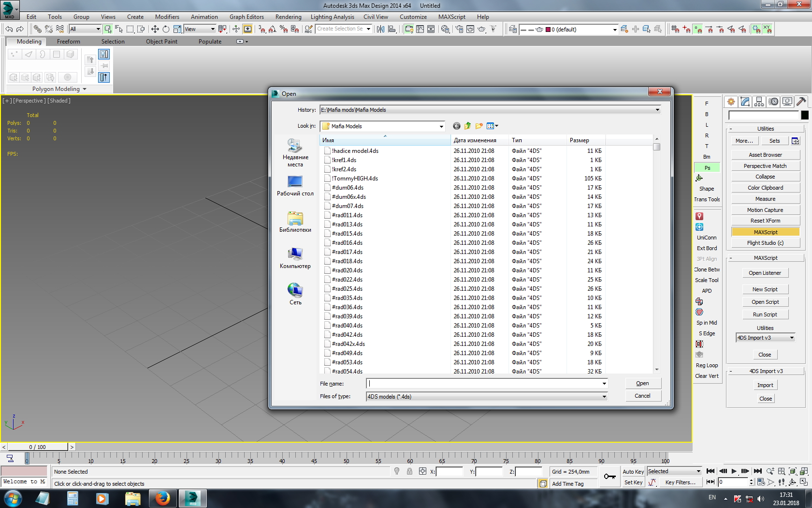Image resolution: width=812 pixels, height=508 pixels.
Task: Expand the 4DS Import v3 utilities dropdown
Action: (x=792, y=338)
